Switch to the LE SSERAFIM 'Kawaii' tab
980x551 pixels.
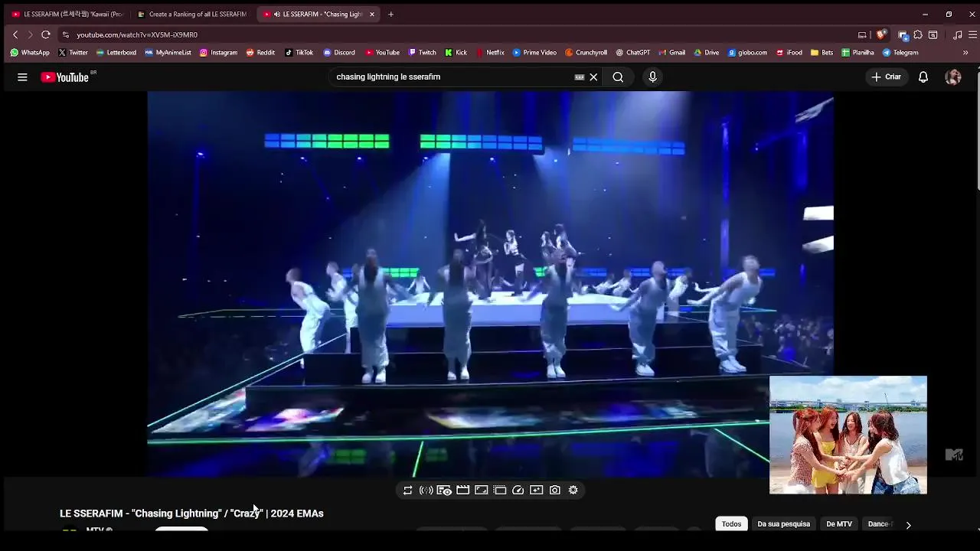click(67, 14)
